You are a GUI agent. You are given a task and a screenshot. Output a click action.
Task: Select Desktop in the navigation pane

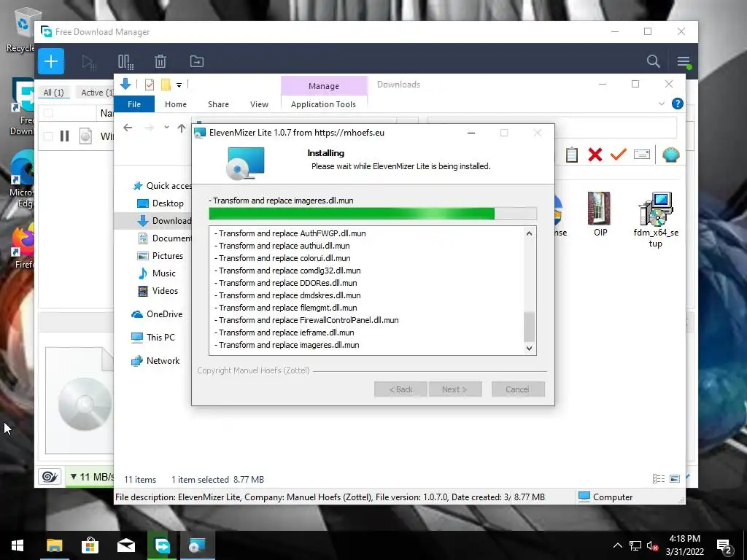tap(160, 203)
